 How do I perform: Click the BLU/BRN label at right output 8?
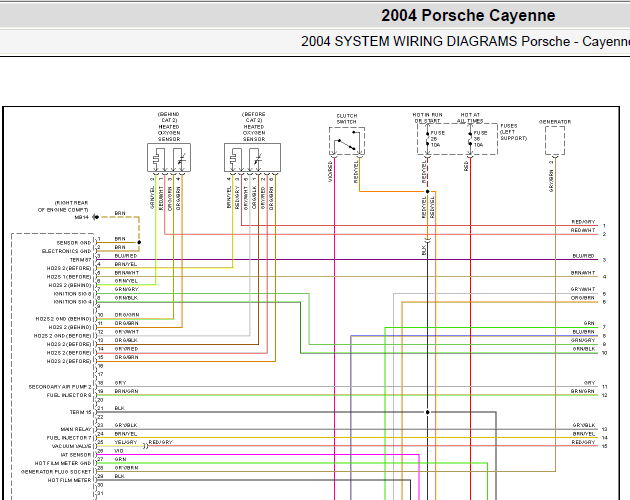click(x=583, y=332)
